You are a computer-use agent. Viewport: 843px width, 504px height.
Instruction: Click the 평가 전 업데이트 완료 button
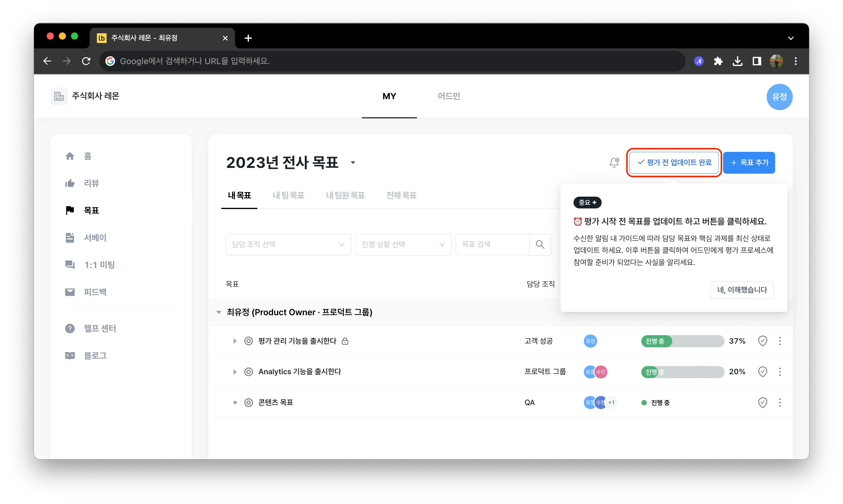coord(674,162)
